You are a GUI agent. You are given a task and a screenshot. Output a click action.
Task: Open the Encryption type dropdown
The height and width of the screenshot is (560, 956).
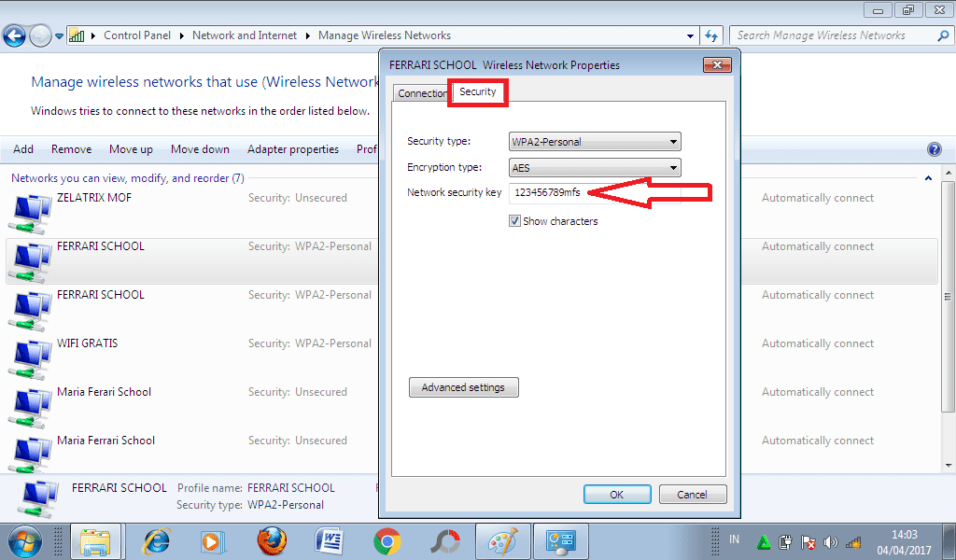(x=595, y=168)
